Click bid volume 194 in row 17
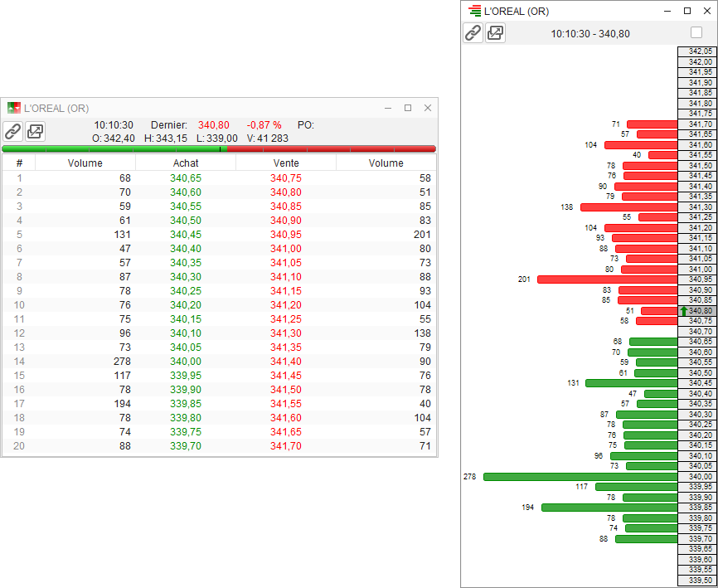Image resolution: width=718 pixels, height=588 pixels. tap(122, 403)
